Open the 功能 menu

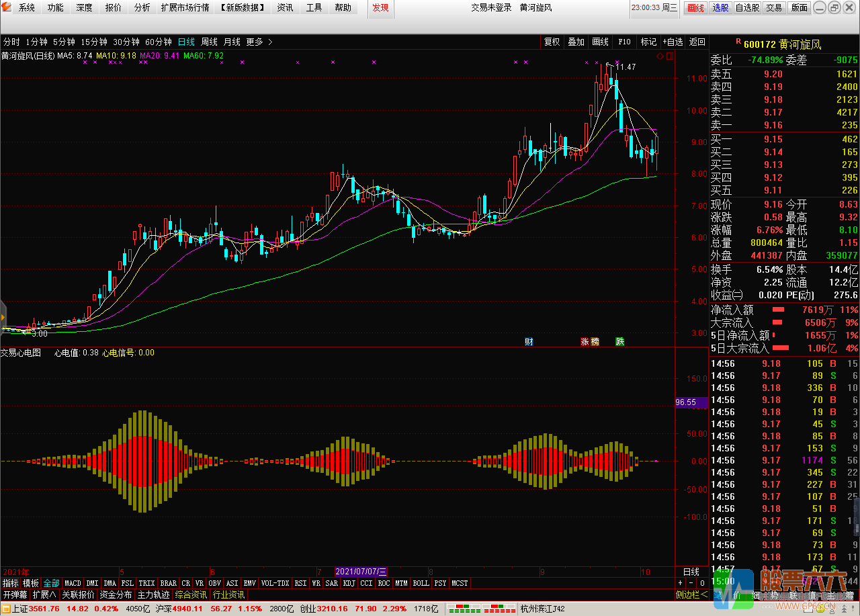click(x=55, y=8)
